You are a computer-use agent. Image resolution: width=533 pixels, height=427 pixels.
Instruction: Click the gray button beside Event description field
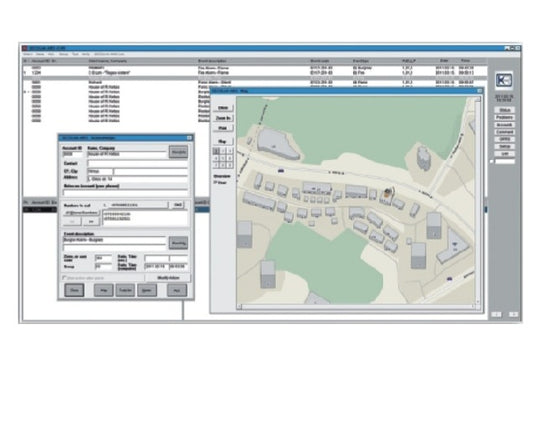178,243
